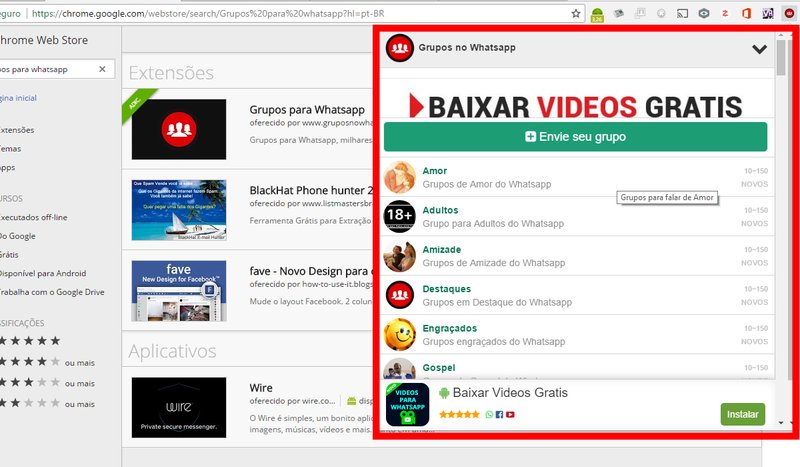800x467 pixels.
Task: Open the green Android extension icon in toolbar
Action: (597, 14)
